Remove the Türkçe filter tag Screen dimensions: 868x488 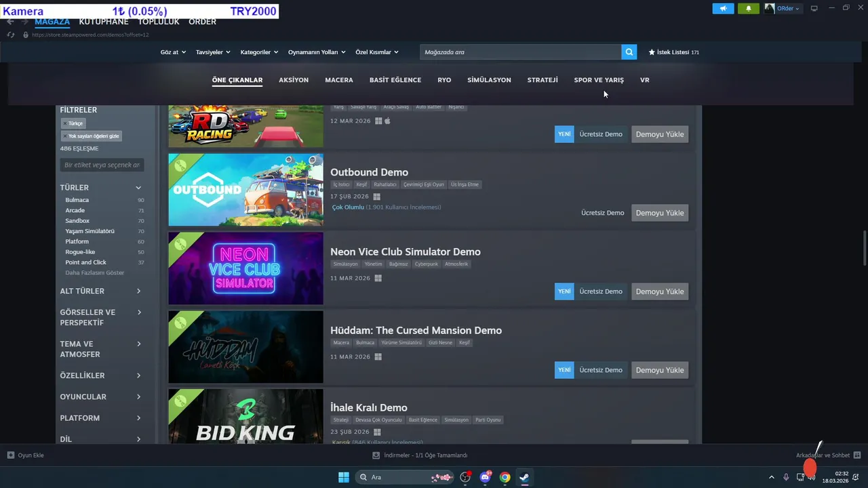point(73,123)
